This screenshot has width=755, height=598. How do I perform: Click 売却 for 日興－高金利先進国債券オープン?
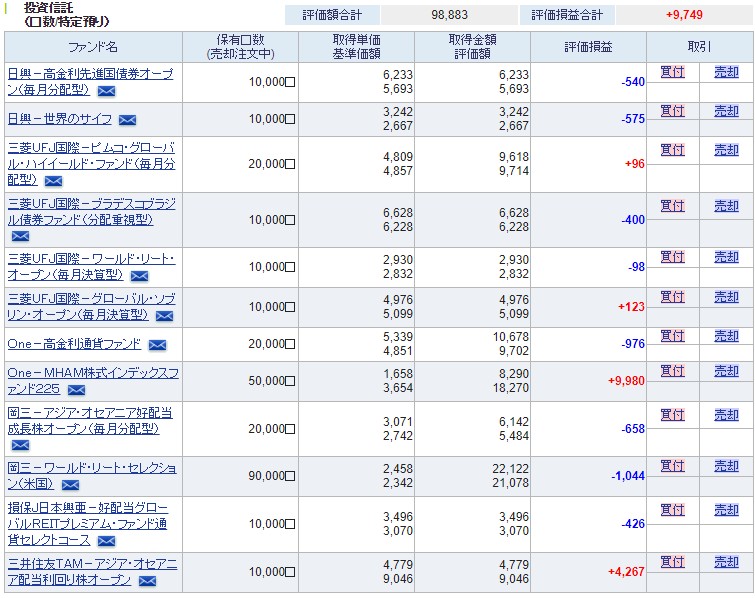[x=726, y=72]
